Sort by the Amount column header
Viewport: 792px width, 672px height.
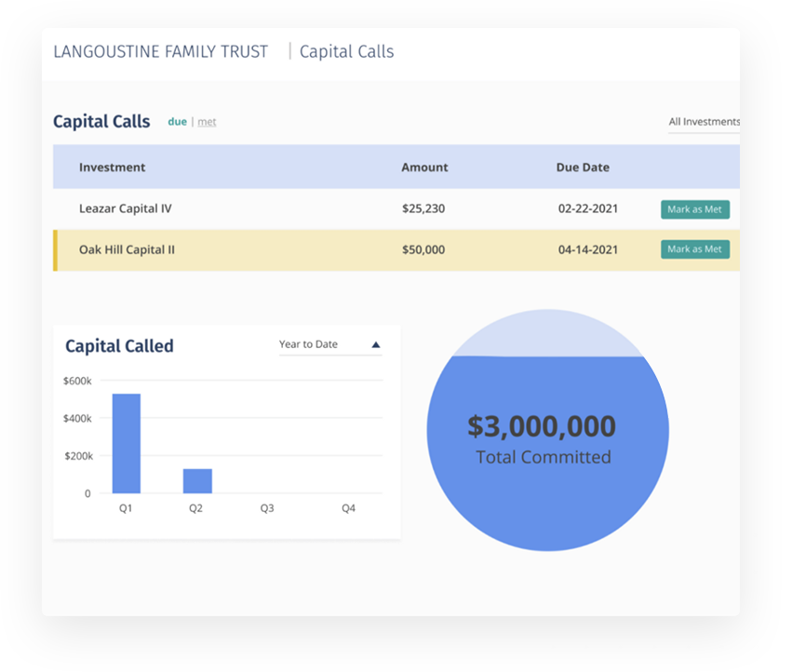(424, 168)
